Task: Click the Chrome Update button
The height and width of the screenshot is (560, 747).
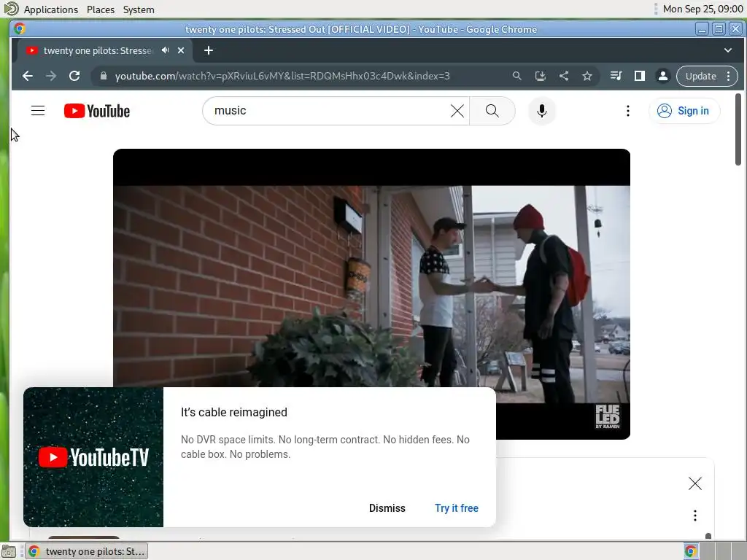Action: [700, 76]
